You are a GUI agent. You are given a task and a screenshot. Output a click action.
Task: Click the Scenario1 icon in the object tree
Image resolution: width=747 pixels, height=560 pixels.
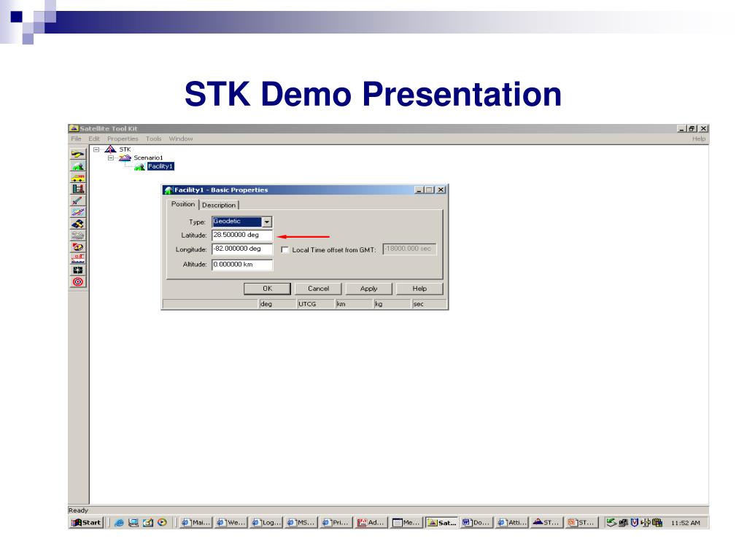click(125, 157)
